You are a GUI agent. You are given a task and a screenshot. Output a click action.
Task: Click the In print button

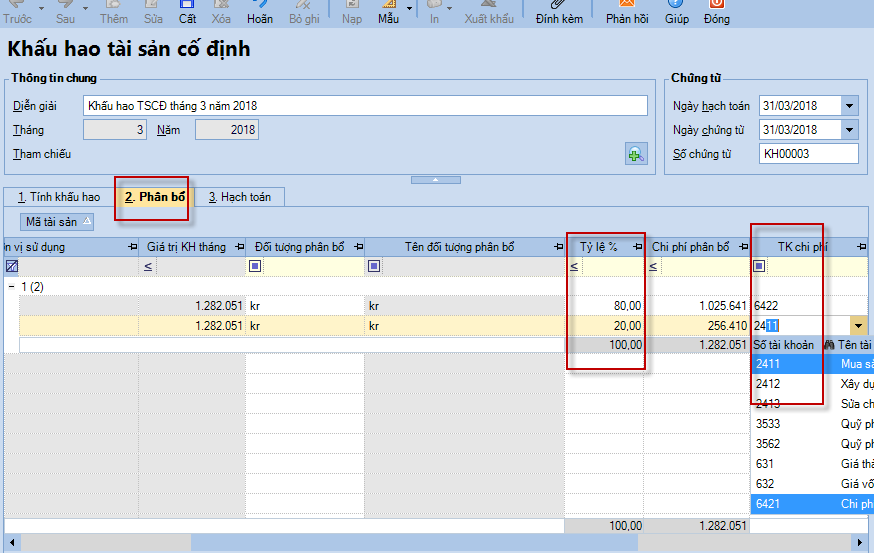pyautogui.click(x=434, y=13)
